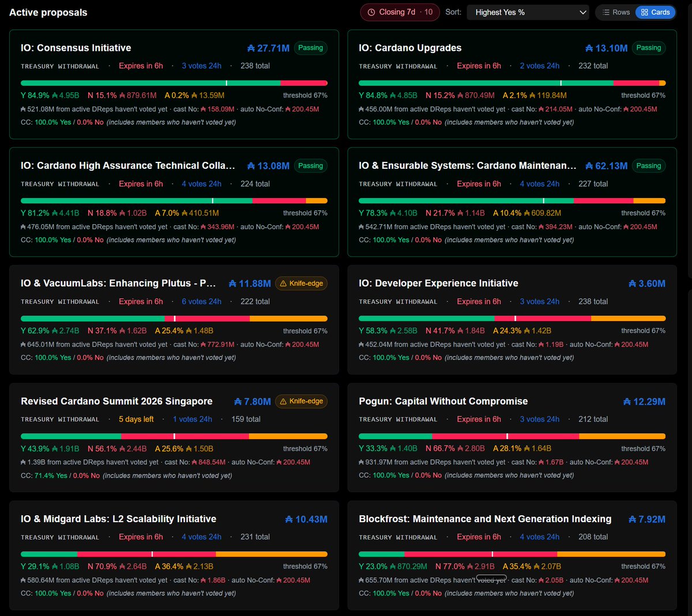Open IO & Midgard Labs: L2 Scalability Initiative

(119, 519)
